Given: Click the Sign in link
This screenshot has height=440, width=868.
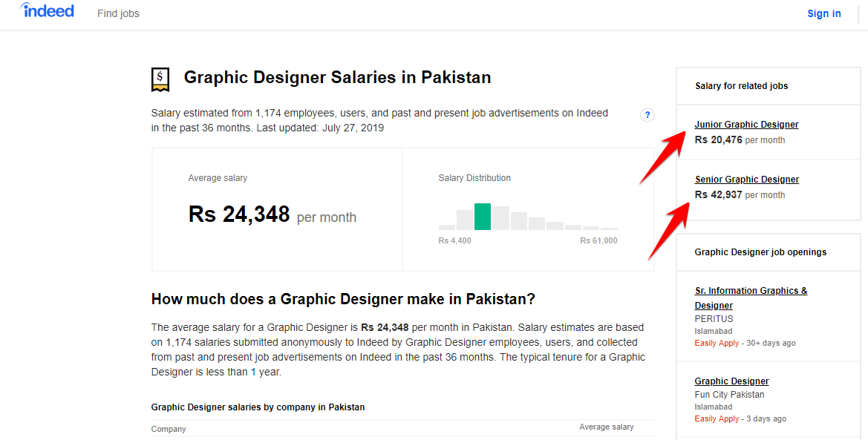Looking at the screenshot, I should click(x=823, y=13).
